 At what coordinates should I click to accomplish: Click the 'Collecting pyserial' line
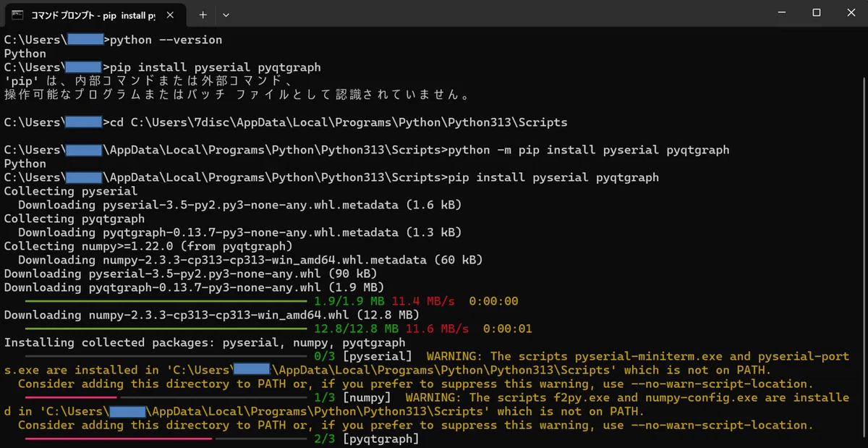pos(71,191)
